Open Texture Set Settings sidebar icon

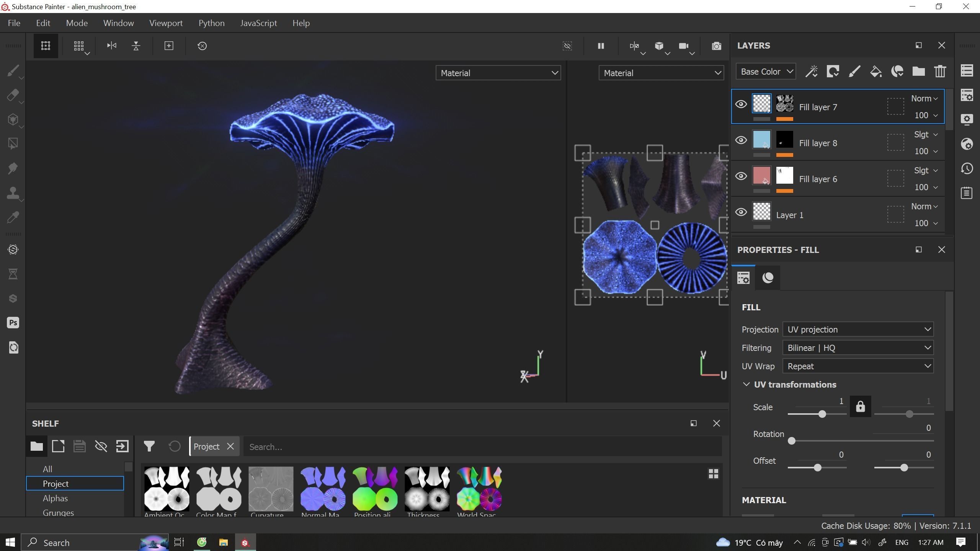click(967, 95)
